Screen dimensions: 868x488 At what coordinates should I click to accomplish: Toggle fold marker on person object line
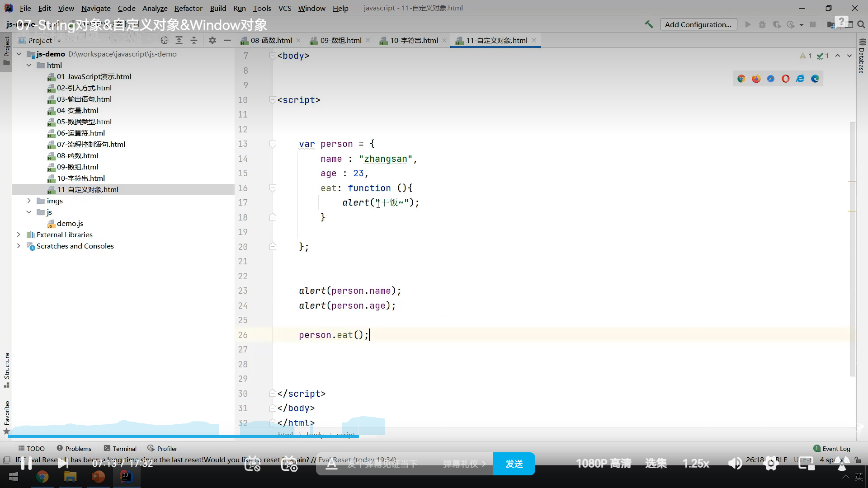tap(273, 144)
